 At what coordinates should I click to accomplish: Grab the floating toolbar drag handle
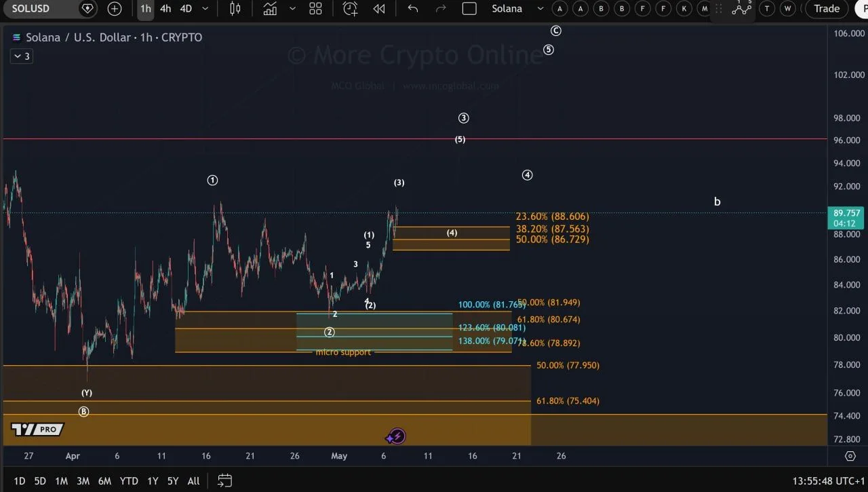click(718, 9)
